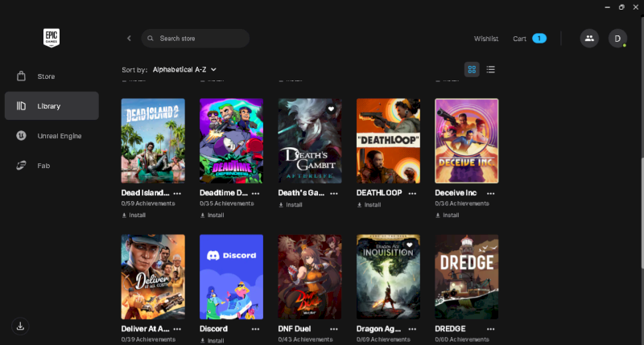Click the DREDGE title text
Viewport: 644px width, 345px height.
[450, 329]
